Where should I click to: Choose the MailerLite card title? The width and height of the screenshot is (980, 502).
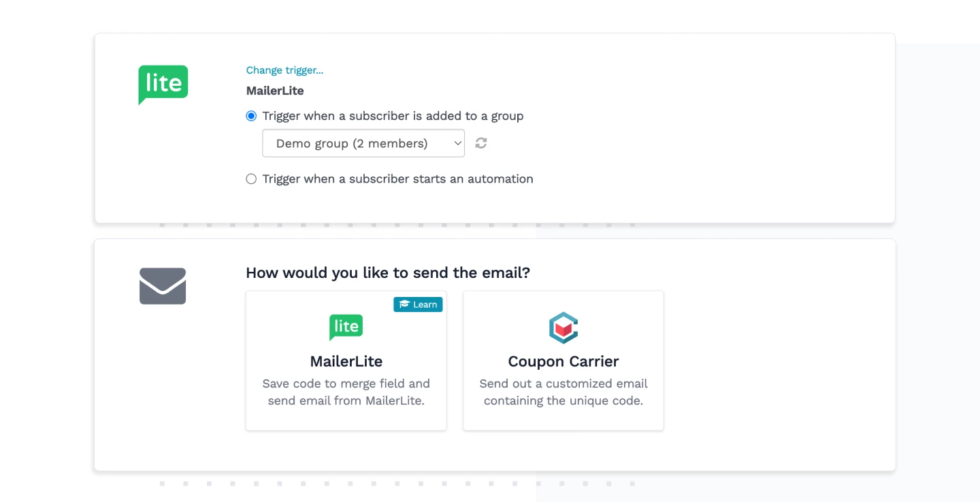[x=346, y=362]
